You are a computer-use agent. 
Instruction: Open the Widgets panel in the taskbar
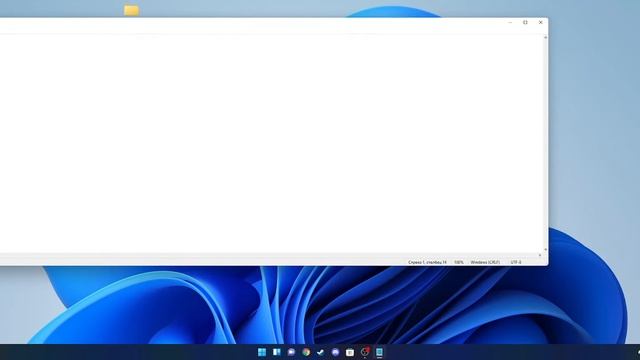pos(277,352)
